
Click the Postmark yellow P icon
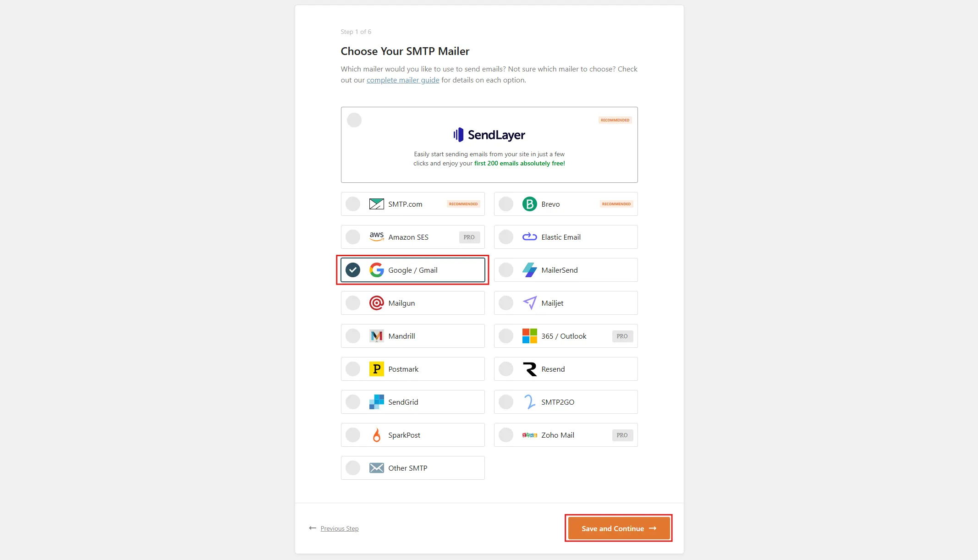tap(376, 369)
